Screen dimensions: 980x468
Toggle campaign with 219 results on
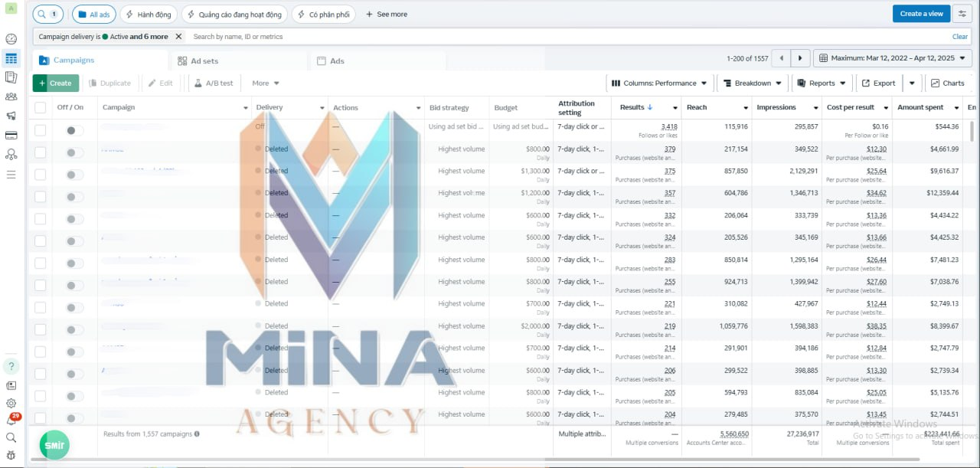pyautogui.click(x=74, y=329)
